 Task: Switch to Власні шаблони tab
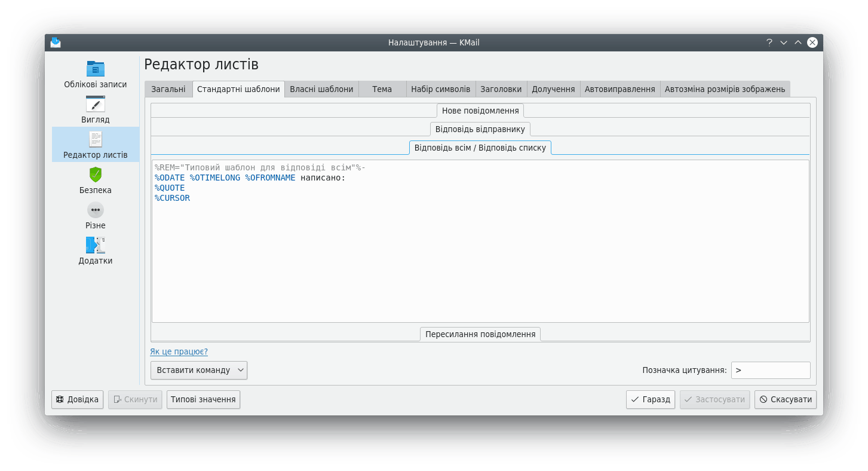[321, 89]
